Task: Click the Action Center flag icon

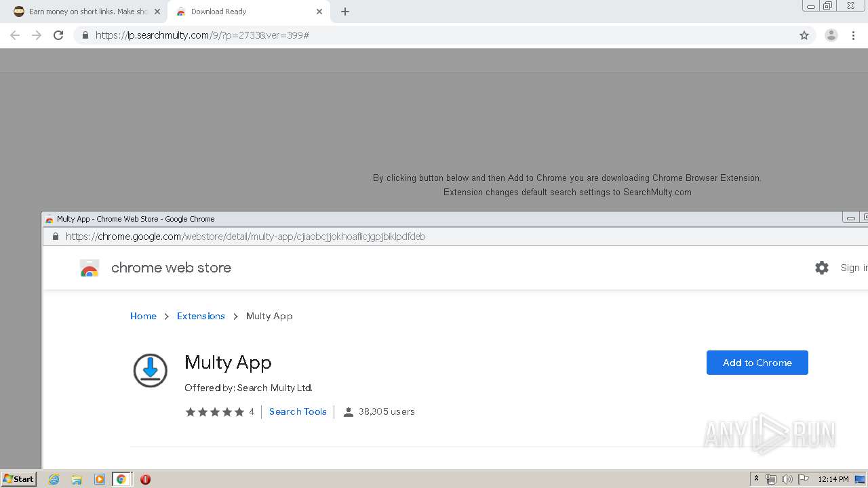Action: pyautogui.click(x=804, y=479)
